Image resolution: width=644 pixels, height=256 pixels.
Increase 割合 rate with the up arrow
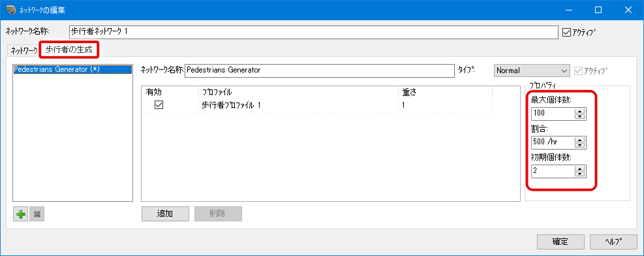point(580,140)
